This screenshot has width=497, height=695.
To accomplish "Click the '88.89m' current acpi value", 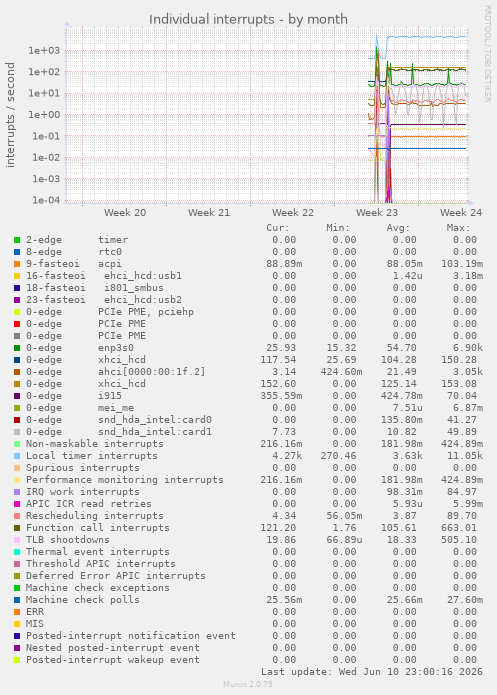I will (284, 264).
